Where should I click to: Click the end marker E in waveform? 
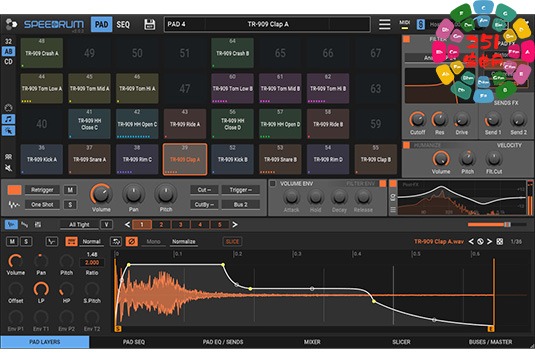click(x=491, y=329)
